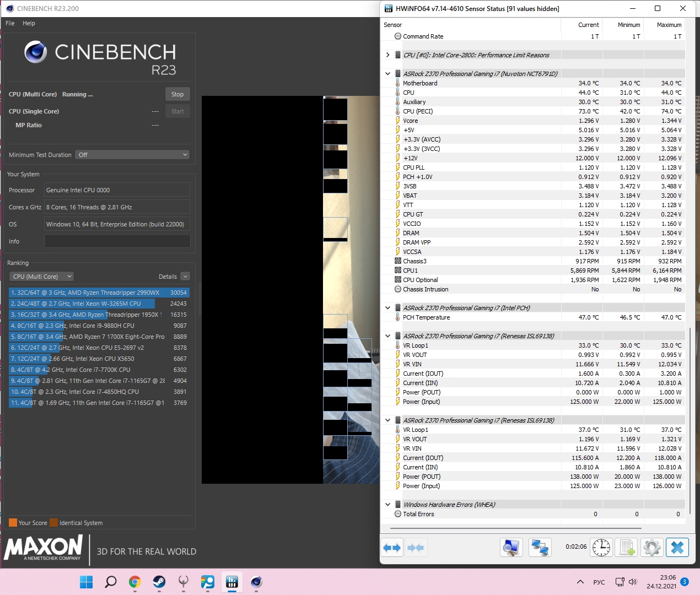The width and height of the screenshot is (700, 595).
Task: Open Cinebench Help menu
Action: 29,23
